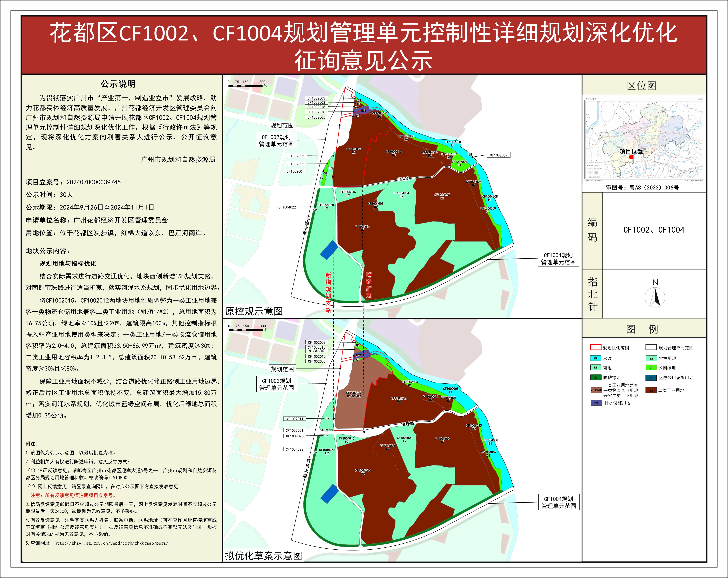This screenshot has width=728, height=578.
Task: Click the 公示说明 heading
Action: click(x=118, y=84)
